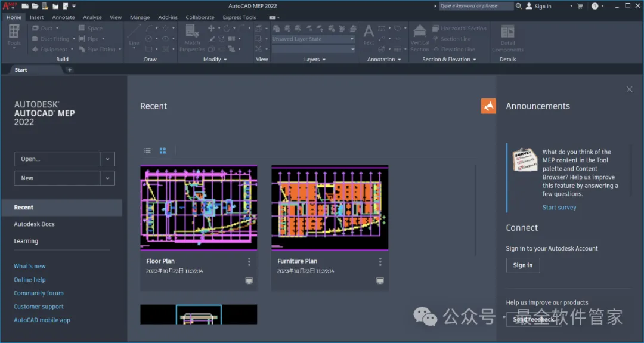This screenshot has height=343, width=644.
Task: Switch recent files to grid view
Action: click(x=163, y=151)
